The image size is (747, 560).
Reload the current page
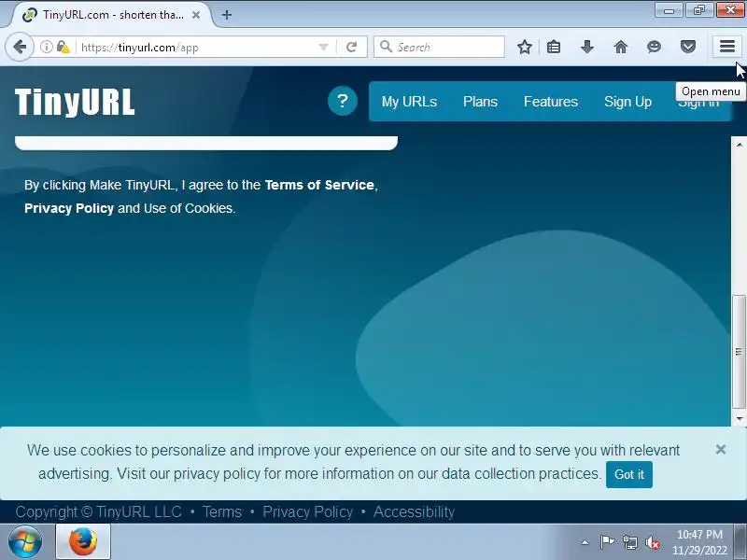tap(352, 48)
